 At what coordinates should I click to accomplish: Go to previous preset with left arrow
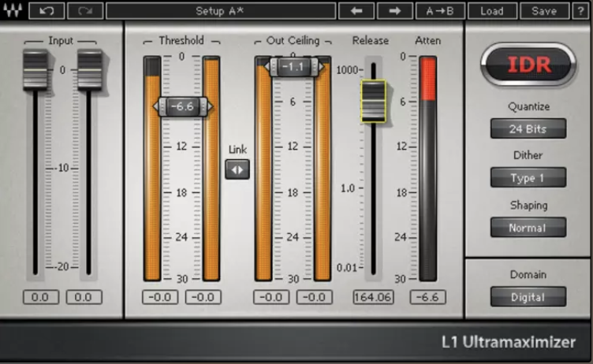pyautogui.click(x=356, y=10)
